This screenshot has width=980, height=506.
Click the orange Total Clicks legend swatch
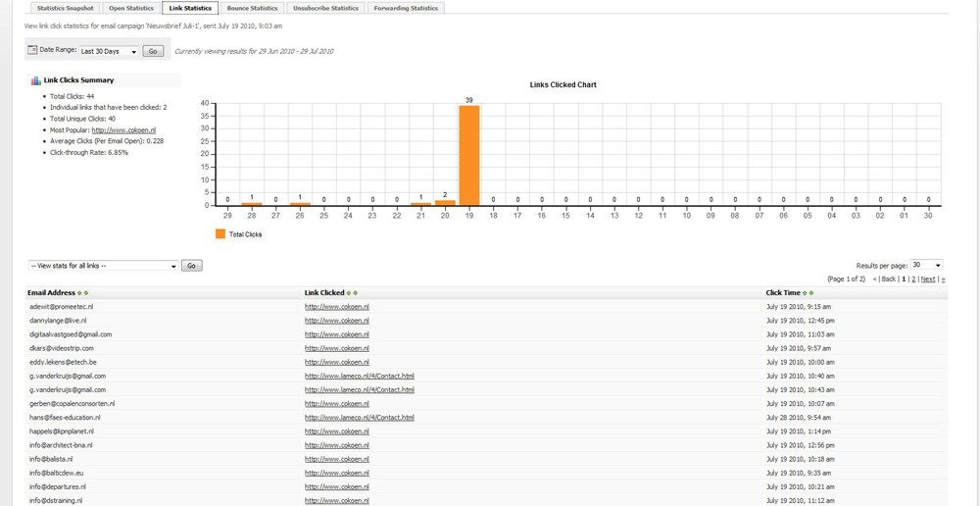point(220,234)
